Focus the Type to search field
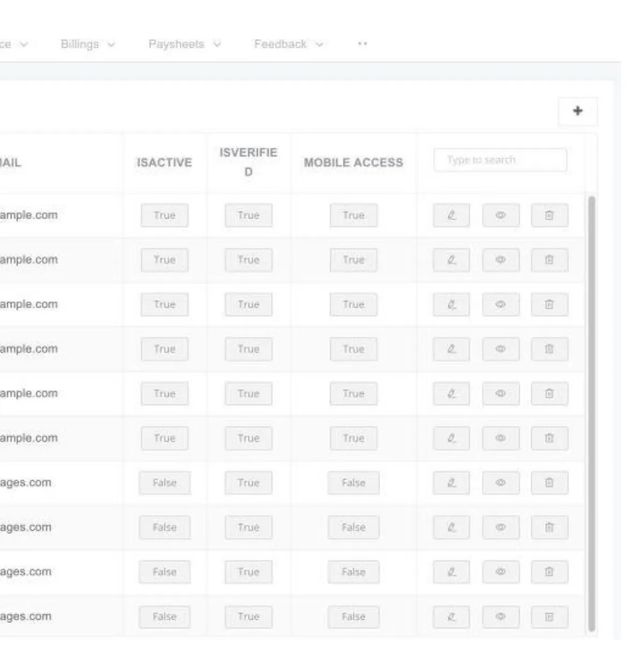Image resolution: width=644 pixels, height=668 pixels. pos(500,160)
